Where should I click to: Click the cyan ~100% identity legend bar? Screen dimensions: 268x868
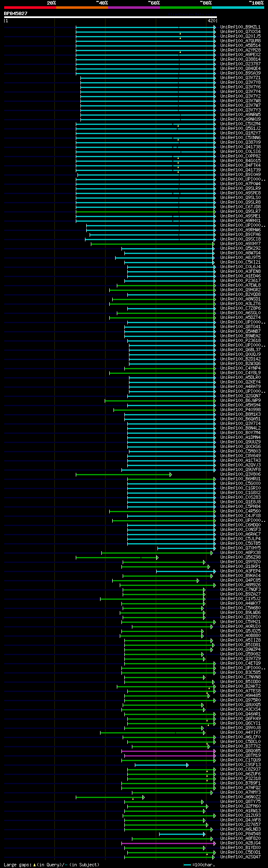pyautogui.click(x=238, y=8)
